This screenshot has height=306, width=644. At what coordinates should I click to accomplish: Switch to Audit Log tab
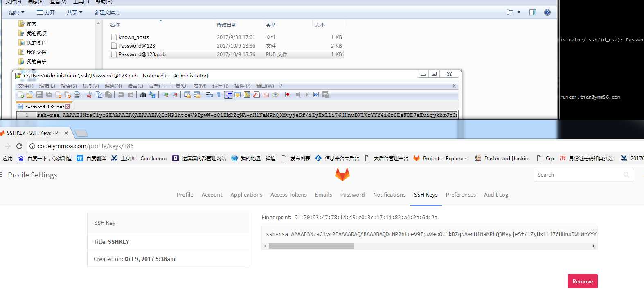point(496,195)
